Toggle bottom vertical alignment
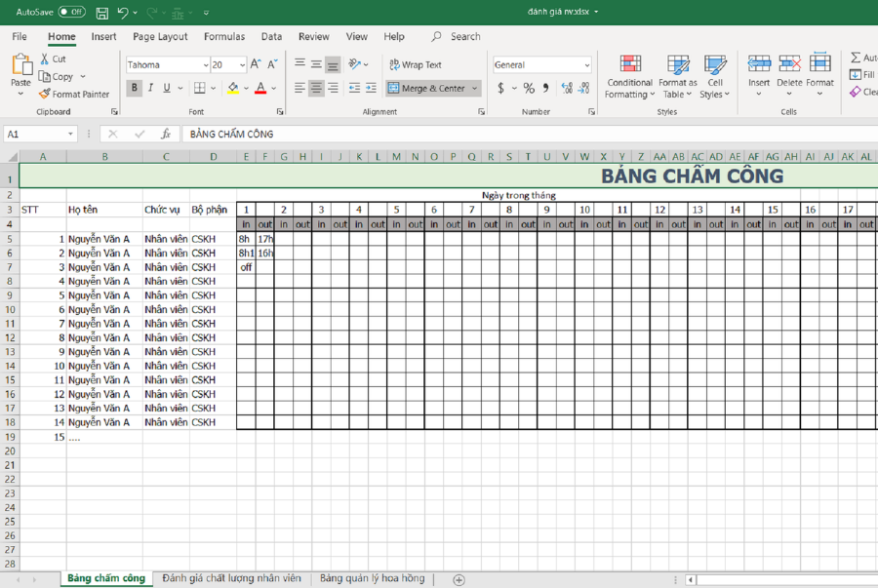The image size is (878, 588). (x=333, y=65)
